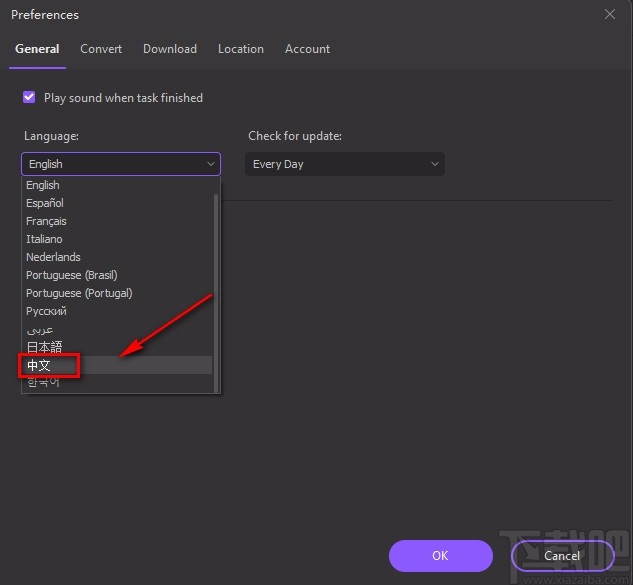Screen dimensions: 633x585
Task: Pick 日本語 from the language list
Action: click(44, 347)
